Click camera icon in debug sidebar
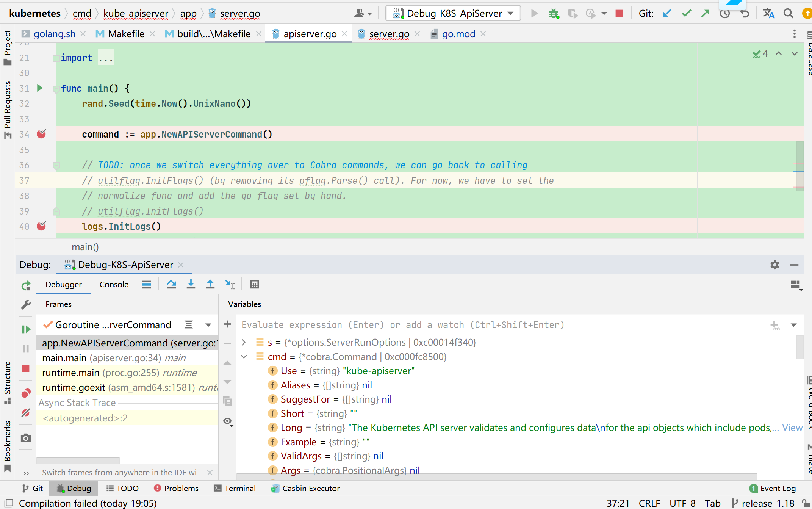The image size is (812, 509). click(26, 438)
